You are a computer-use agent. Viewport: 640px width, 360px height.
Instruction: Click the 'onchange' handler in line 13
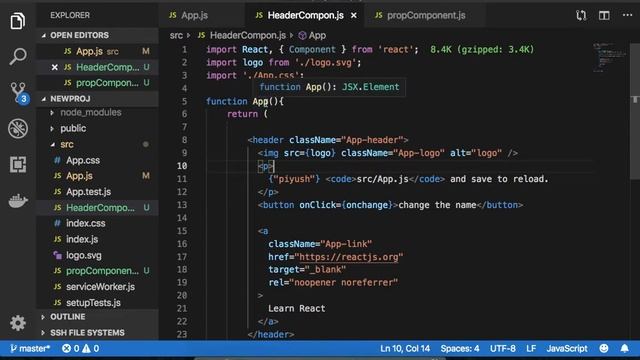[x=367, y=205]
